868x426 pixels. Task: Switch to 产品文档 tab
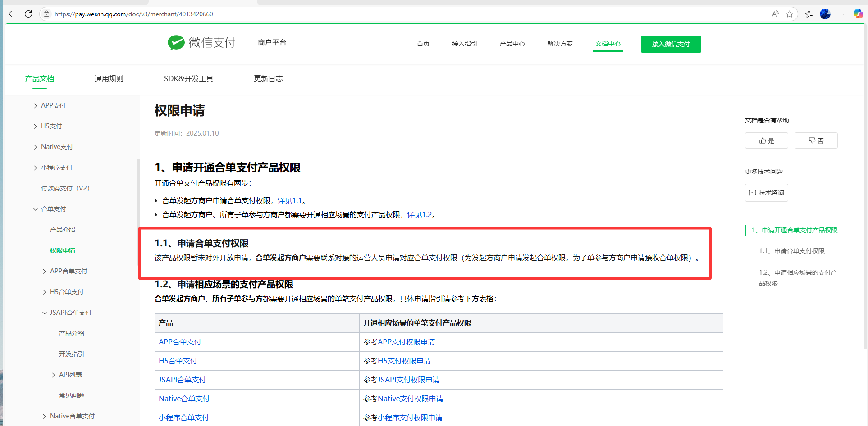tap(40, 79)
